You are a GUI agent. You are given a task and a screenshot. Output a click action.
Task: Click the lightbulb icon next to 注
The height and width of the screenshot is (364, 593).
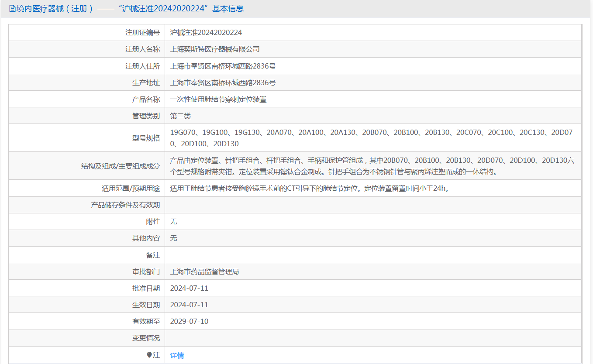[x=149, y=355]
